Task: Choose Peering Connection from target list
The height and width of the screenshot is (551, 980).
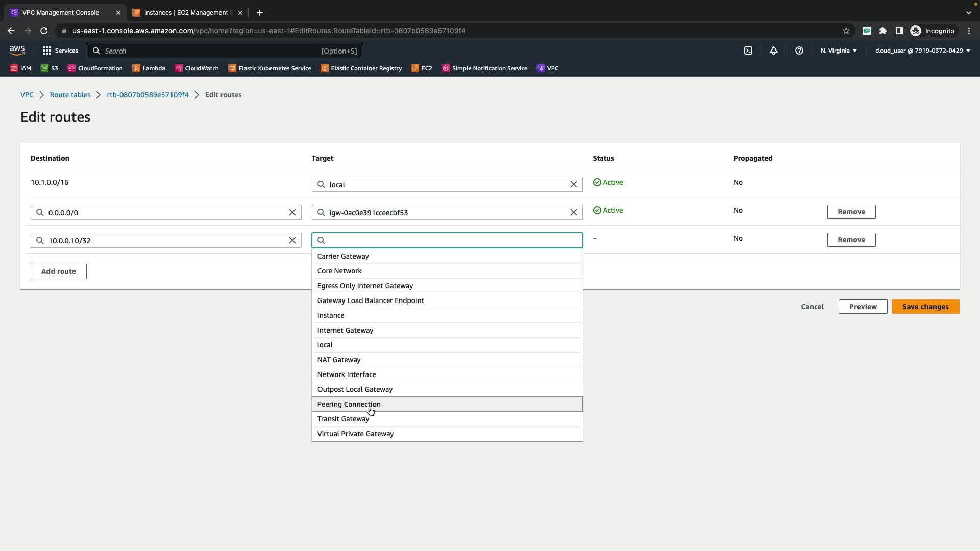Action: coord(349,404)
